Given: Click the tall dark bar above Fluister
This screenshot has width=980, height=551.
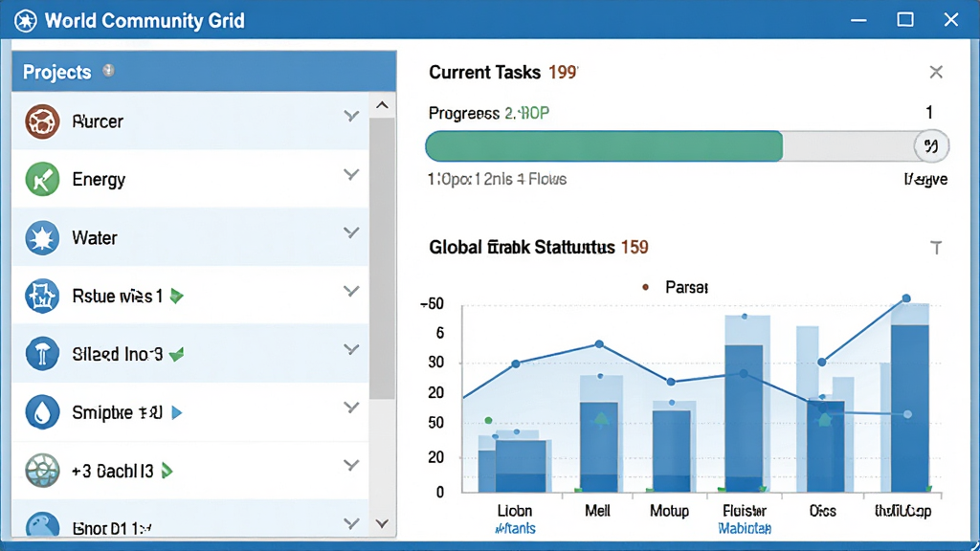Looking at the screenshot, I should 744,419.
